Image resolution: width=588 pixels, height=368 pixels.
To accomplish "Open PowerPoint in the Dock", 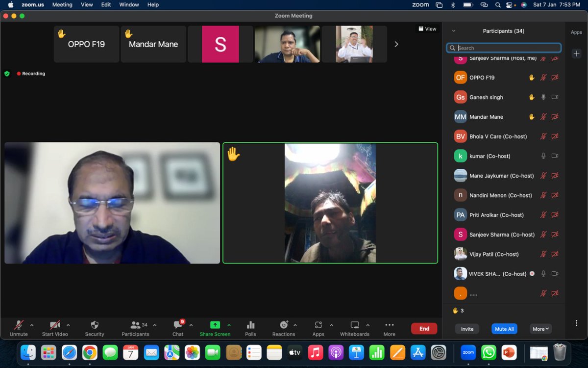I will pos(509,352).
